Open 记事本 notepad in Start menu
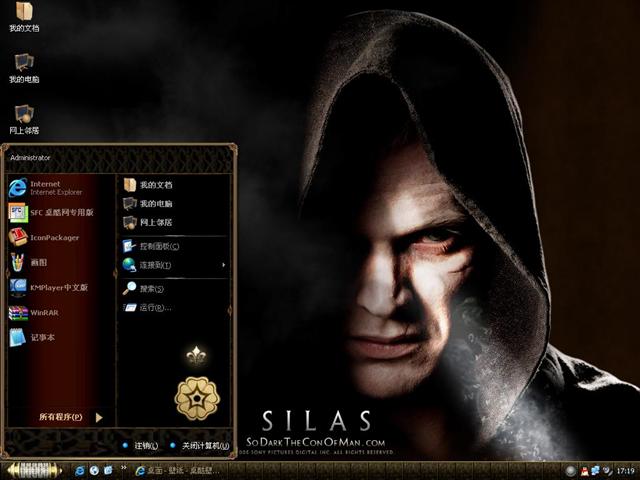The image size is (640, 480). [59, 338]
